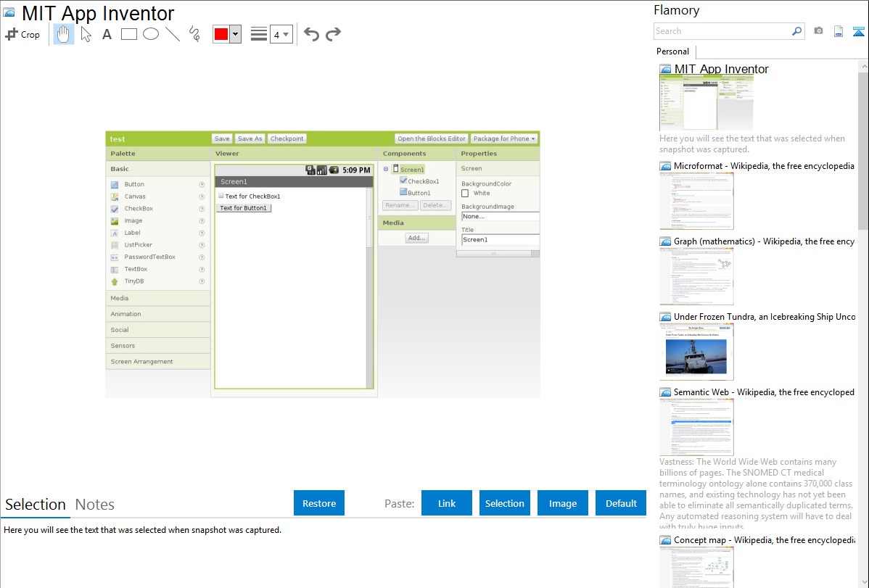Click the Canvas component icon in Palette

115,196
